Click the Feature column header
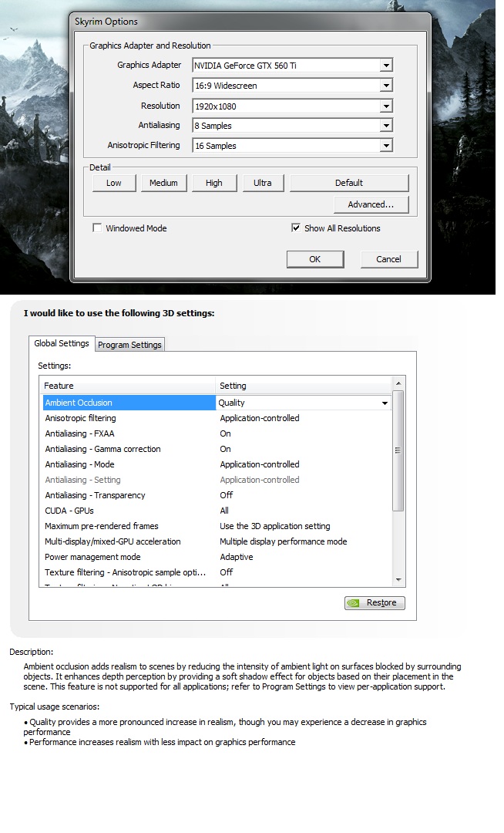The width and height of the screenshot is (504, 833). 127,386
